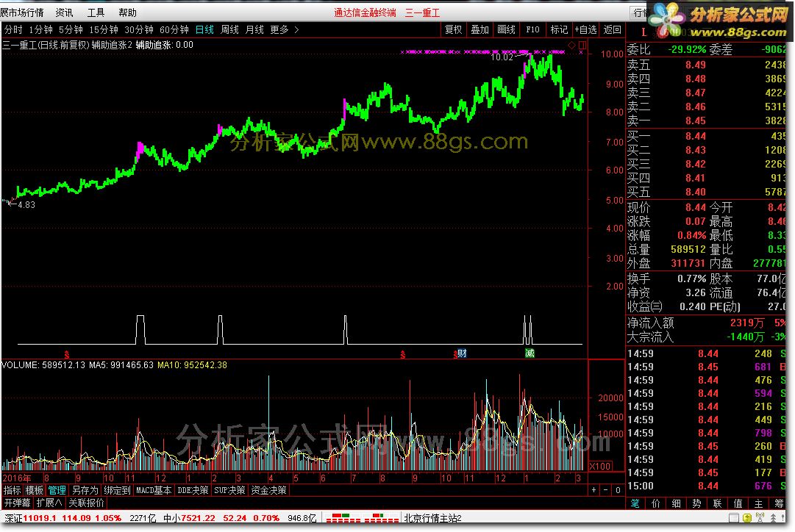Switch to the 分时 intraday view
Image resolution: width=795 pixels, height=532 pixels.
pyautogui.click(x=13, y=30)
